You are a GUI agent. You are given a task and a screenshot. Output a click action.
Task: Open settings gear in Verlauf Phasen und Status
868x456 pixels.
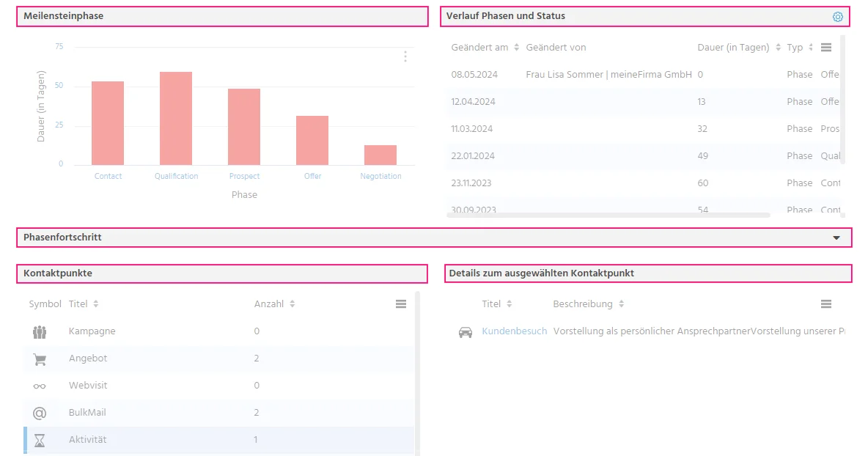click(837, 17)
